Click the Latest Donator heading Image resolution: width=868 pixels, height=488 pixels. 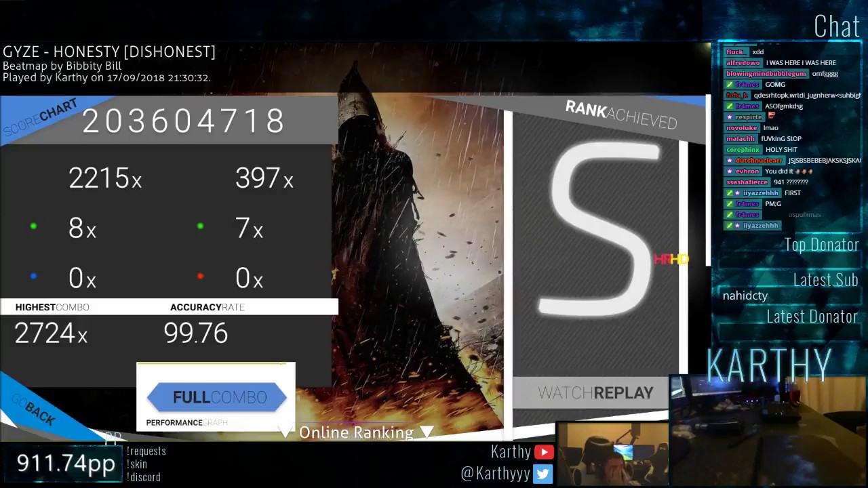812,317
